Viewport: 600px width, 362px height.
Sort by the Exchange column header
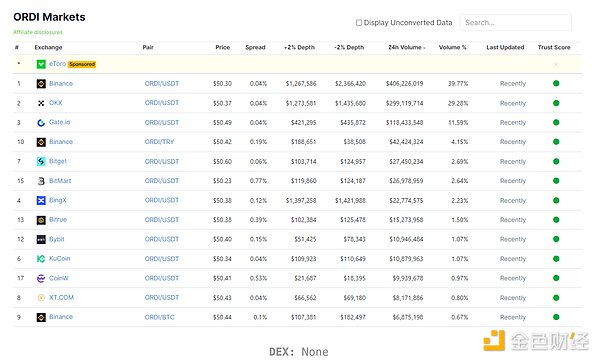[48, 47]
